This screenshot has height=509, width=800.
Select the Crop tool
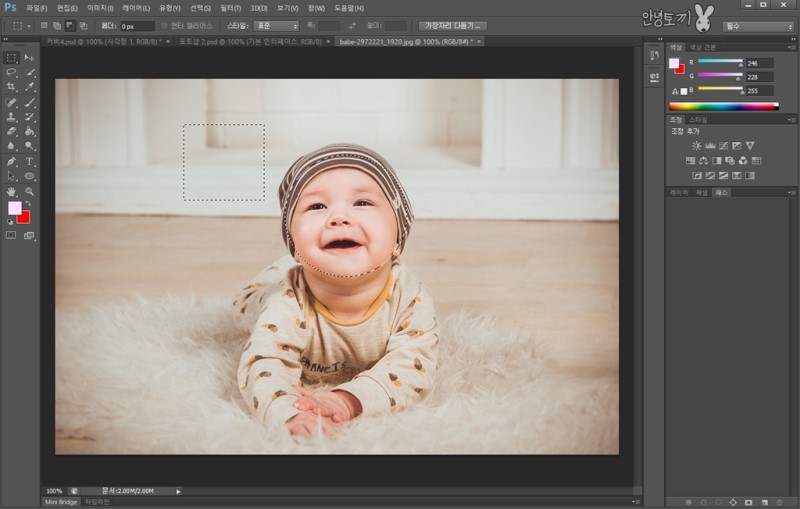tap(11, 87)
